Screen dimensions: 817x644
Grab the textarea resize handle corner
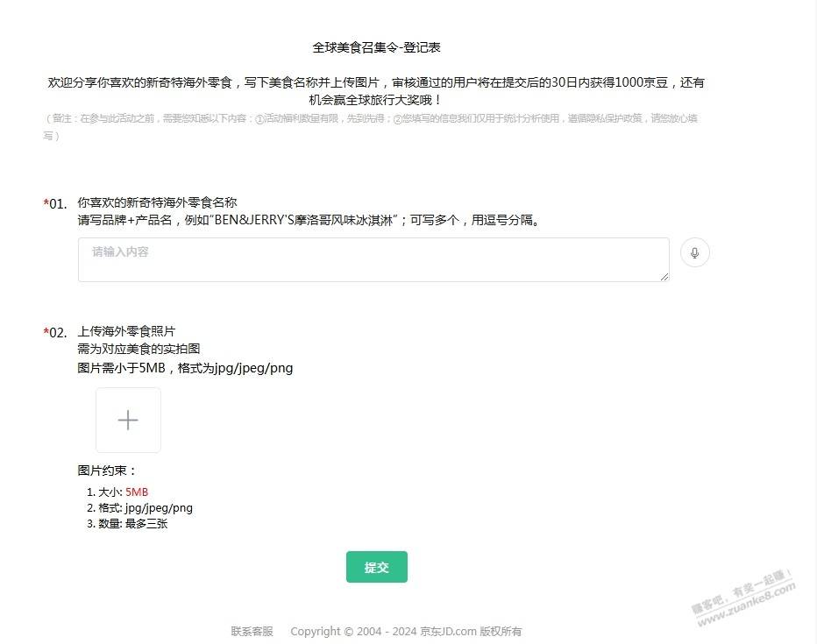coord(664,276)
